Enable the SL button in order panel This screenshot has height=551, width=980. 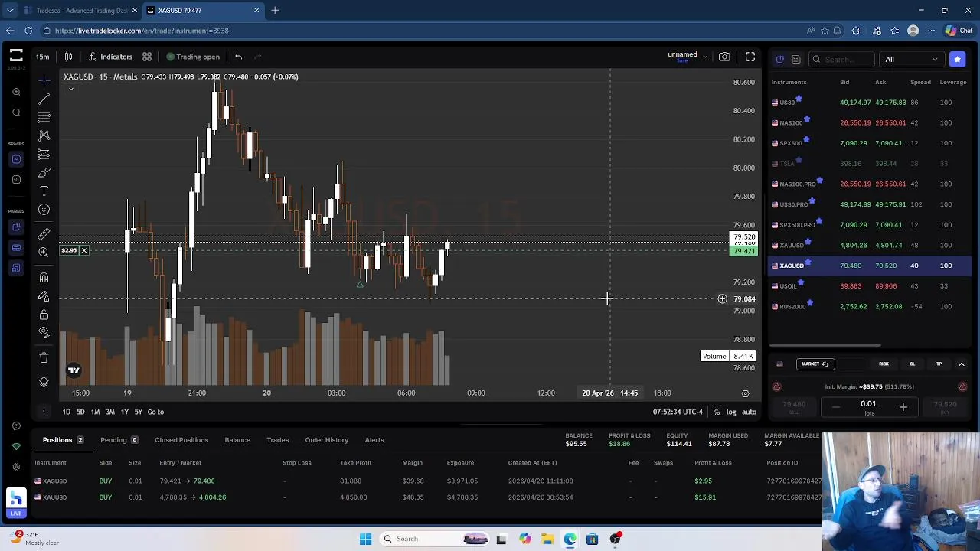[912, 364]
